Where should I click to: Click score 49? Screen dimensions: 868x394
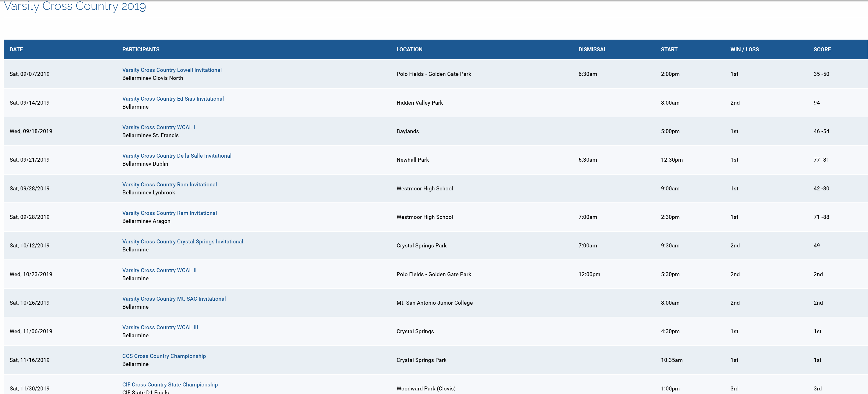[817, 246]
